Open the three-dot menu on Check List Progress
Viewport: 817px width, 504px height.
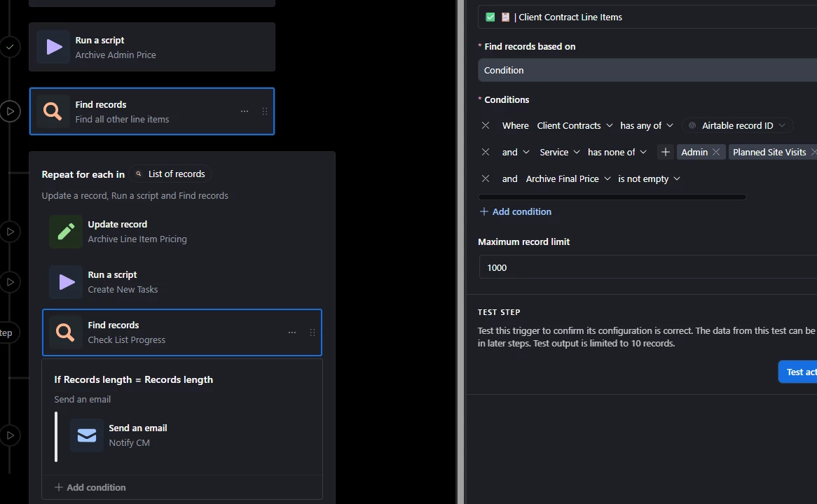tap(291, 332)
